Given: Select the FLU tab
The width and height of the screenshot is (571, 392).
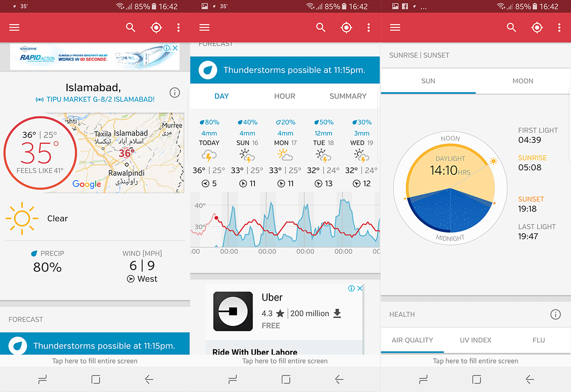Looking at the screenshot, I should pos(539,340).
